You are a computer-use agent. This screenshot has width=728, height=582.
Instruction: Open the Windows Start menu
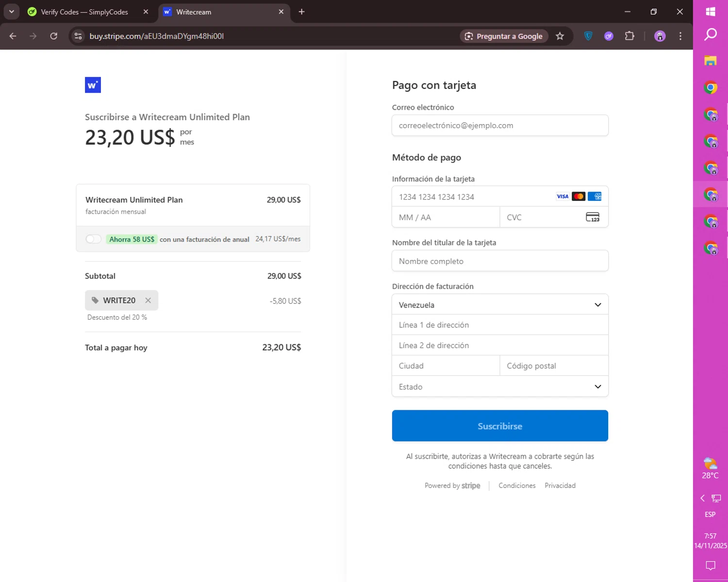711,12
